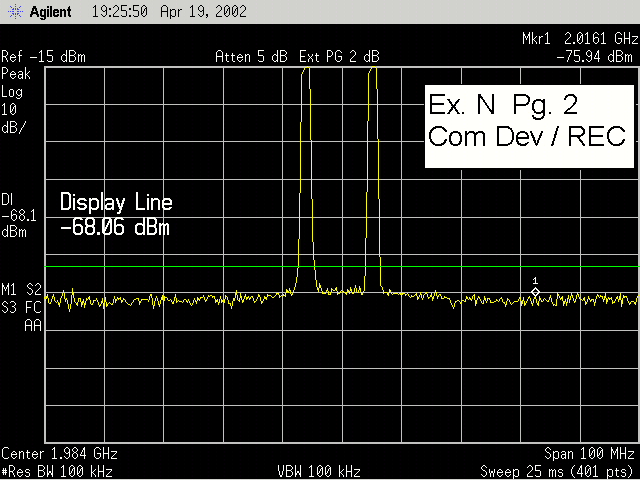Image resolution: width=640 pixels, height=480 pixels.
Task: Select the -75.94 dBm marker amplitude value
Action: 596,57
